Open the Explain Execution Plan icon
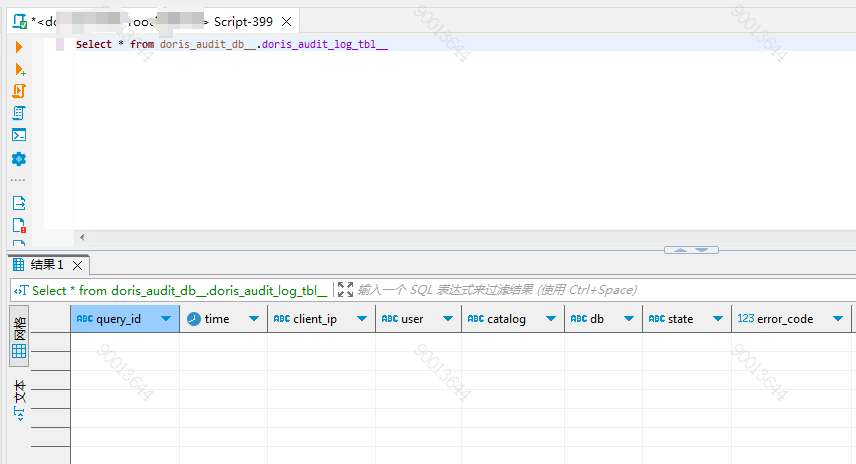This screenshot has width=856, height=464. click(18, 113)
